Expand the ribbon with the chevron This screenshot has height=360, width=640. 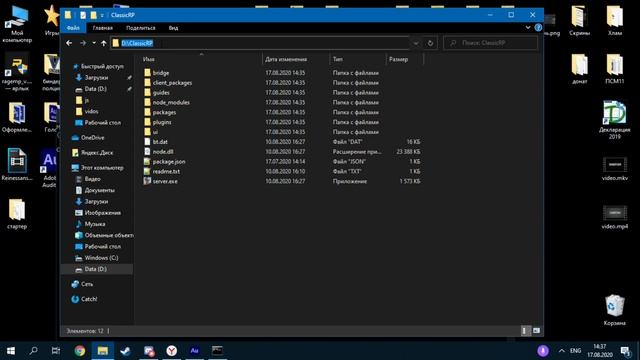click(528, 27)
